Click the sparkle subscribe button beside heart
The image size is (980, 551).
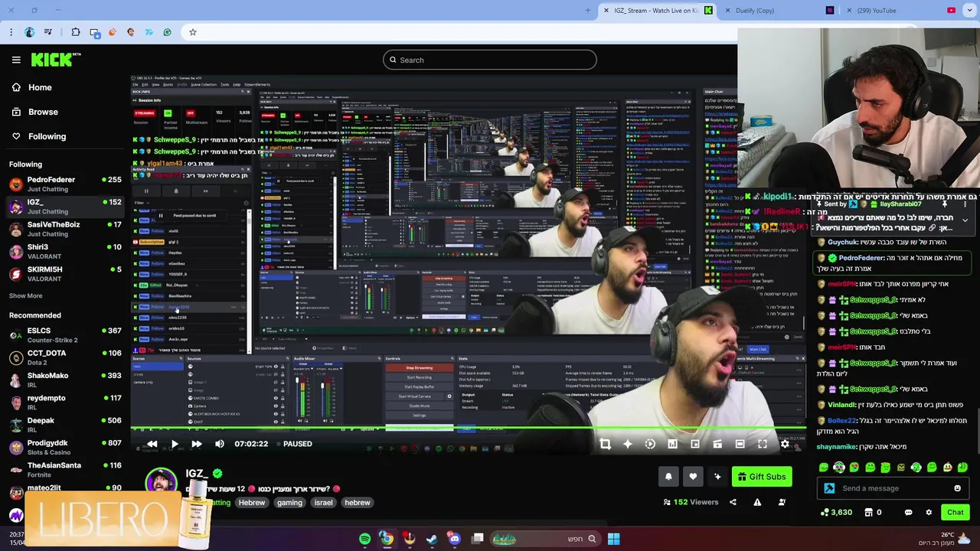[717, 477]
